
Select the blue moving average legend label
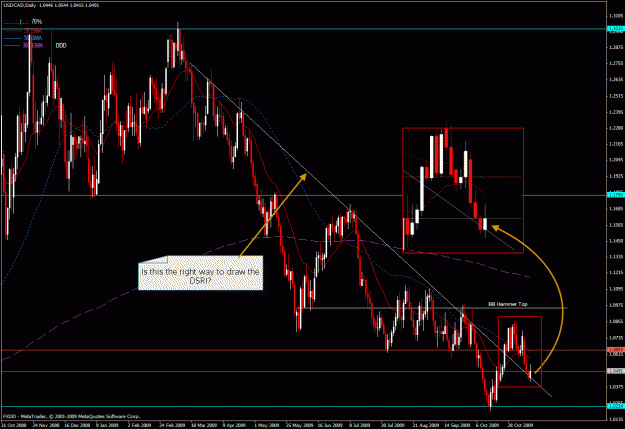33,38
